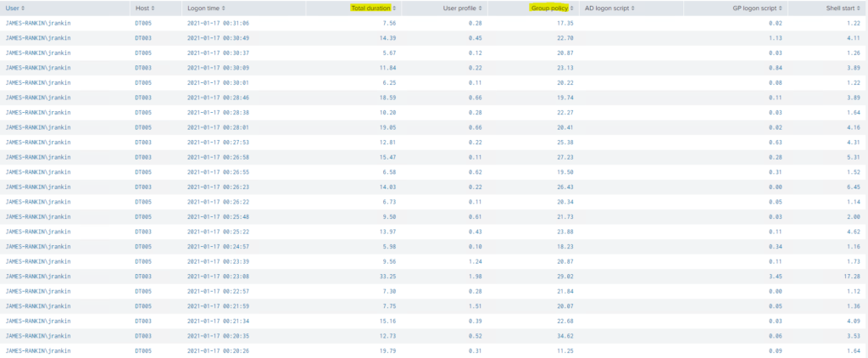868x358 pixels.
Task: Sort the table by User column
Action: (15, 8)
